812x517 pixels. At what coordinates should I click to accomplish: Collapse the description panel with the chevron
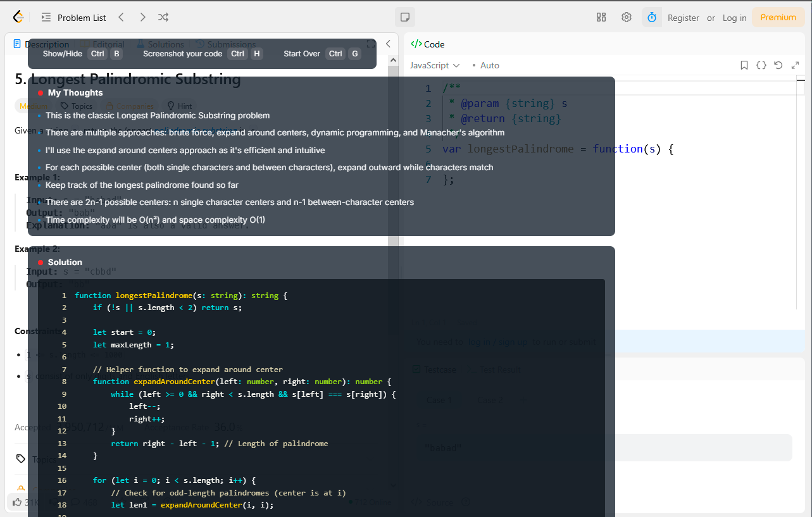(388, 44)
